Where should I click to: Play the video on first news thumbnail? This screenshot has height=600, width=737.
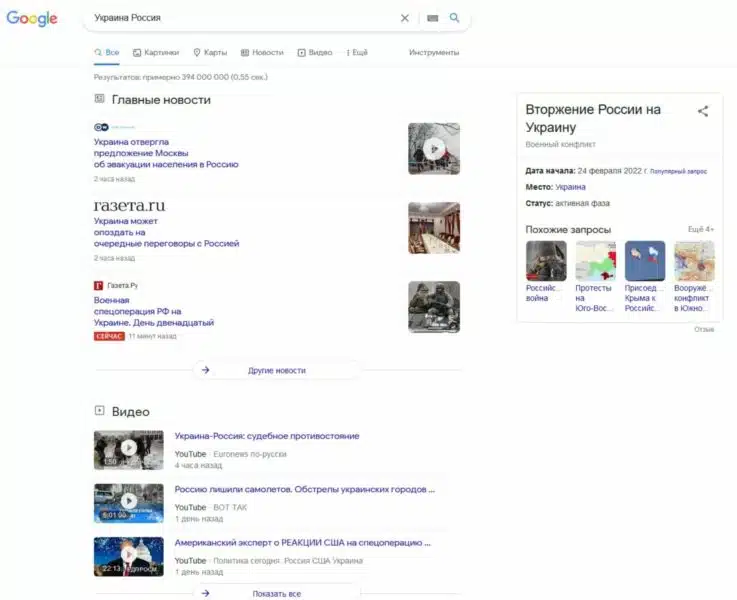pyautogui.click(x=433, y=148)
